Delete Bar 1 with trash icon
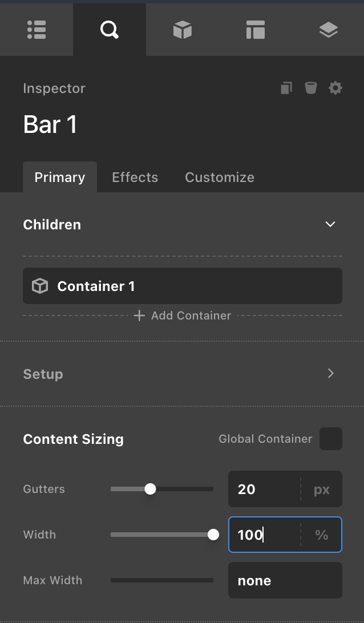The image size is (364, 623). tap(310, 88)
